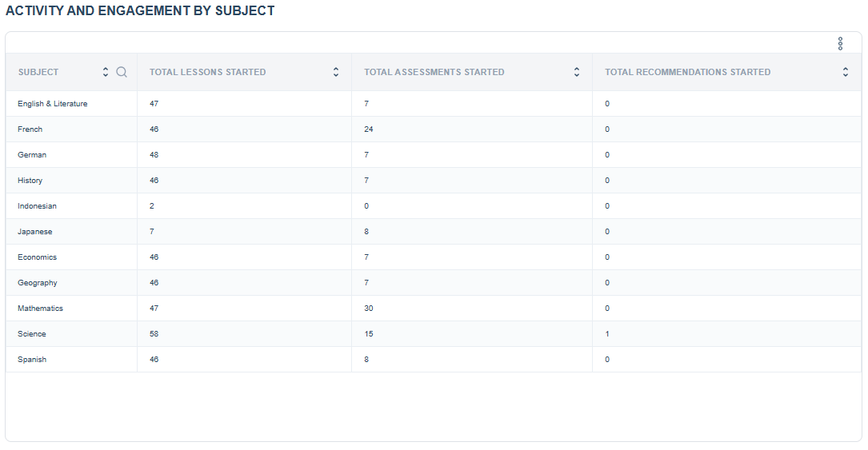Select the Japanese subject row
This screenshot has height=450, width=868.
click(434, 232)
